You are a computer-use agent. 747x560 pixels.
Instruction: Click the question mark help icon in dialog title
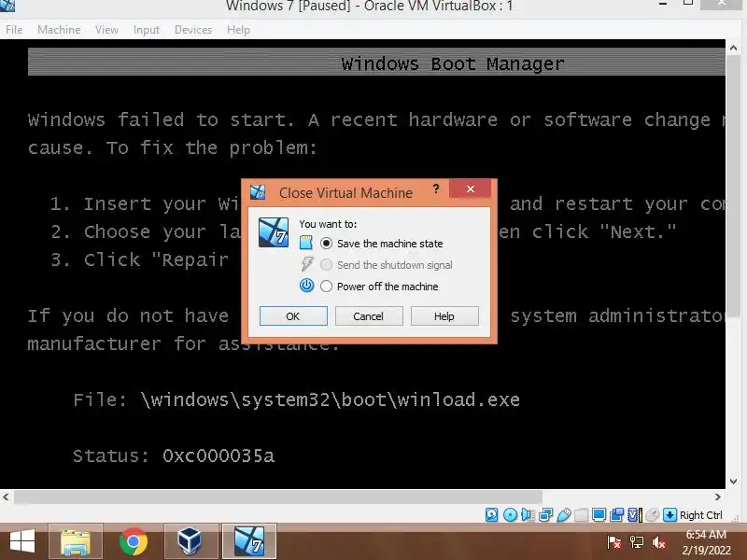[436, 189]
